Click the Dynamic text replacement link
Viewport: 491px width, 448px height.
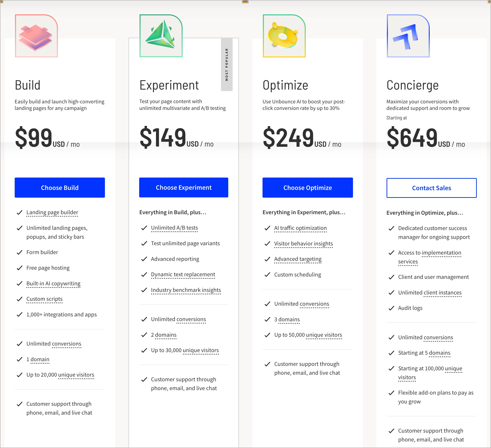(183, 274)
